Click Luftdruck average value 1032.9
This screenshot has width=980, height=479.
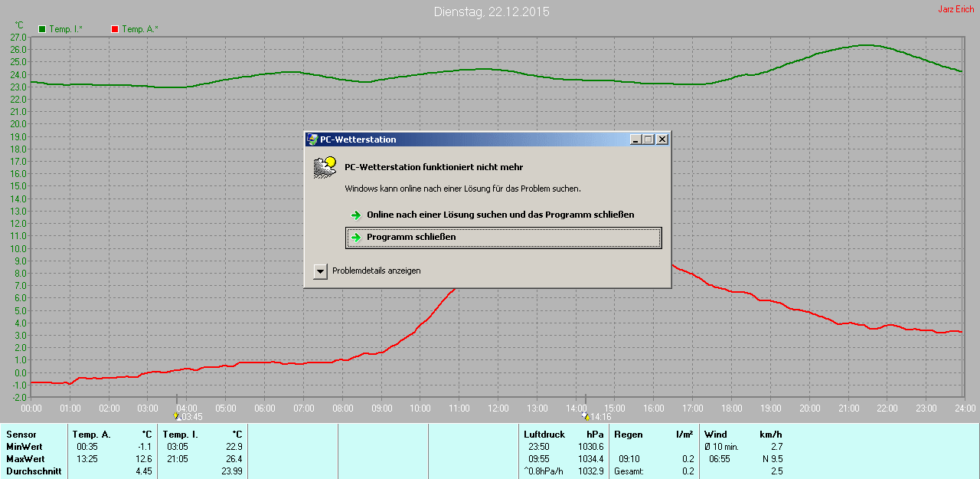point(591,471)
